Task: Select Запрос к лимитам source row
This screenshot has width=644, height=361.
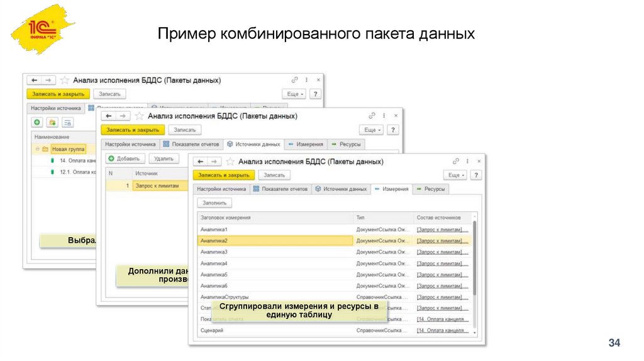Action: [147, 186]
